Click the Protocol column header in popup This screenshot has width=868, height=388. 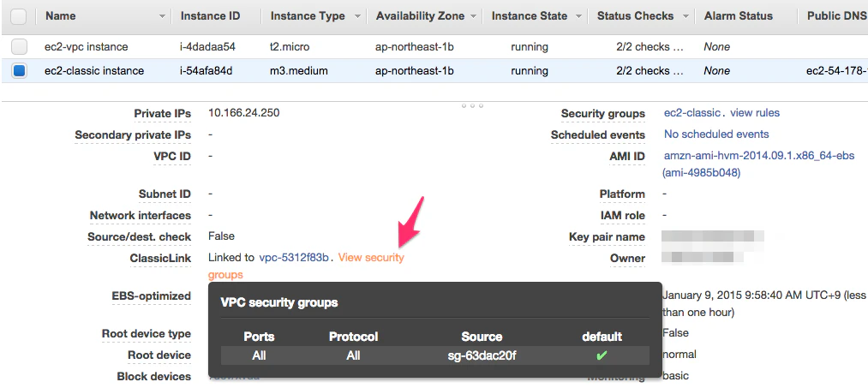coord(353,337)
